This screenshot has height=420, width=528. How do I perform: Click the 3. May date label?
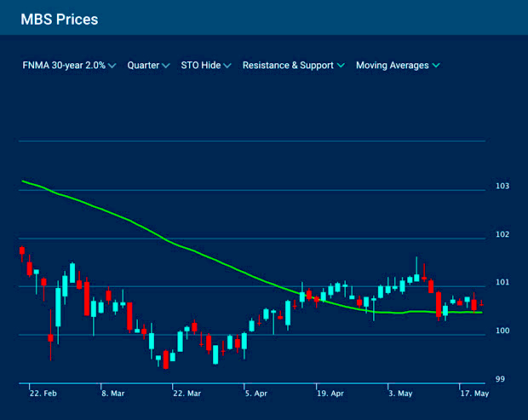(400, 394)
